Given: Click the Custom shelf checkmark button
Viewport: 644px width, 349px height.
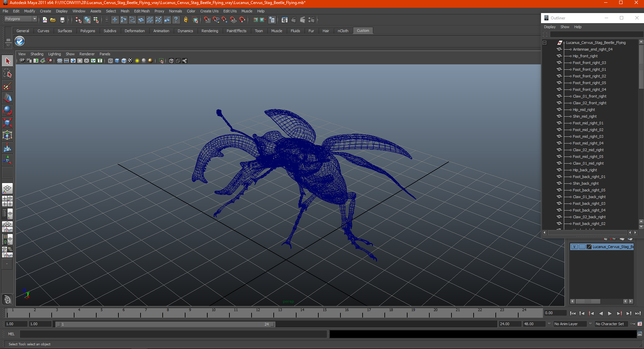Looking at the screenshot, I should [x=20, y=41].
